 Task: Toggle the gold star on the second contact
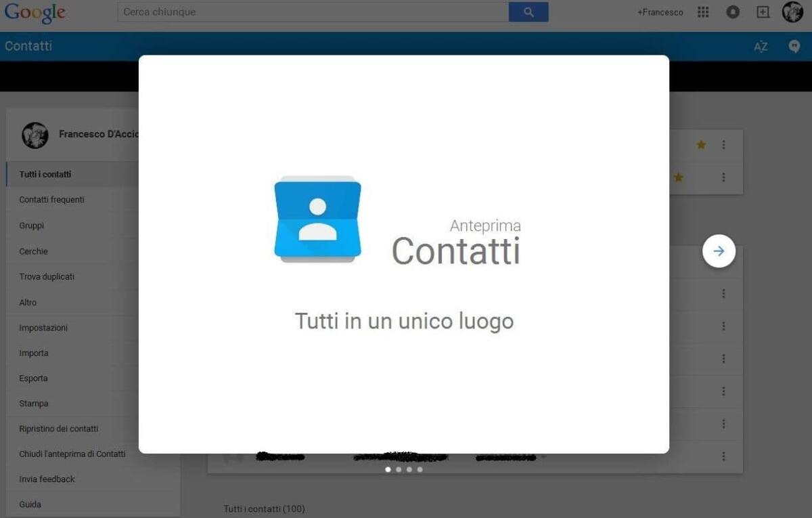pos(678,177)
